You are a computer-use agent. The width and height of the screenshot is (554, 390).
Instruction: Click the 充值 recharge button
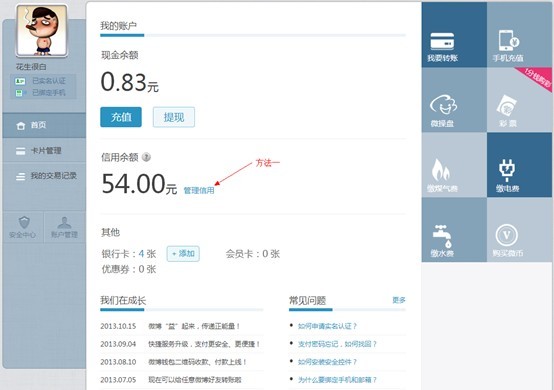tap(121, 117)
